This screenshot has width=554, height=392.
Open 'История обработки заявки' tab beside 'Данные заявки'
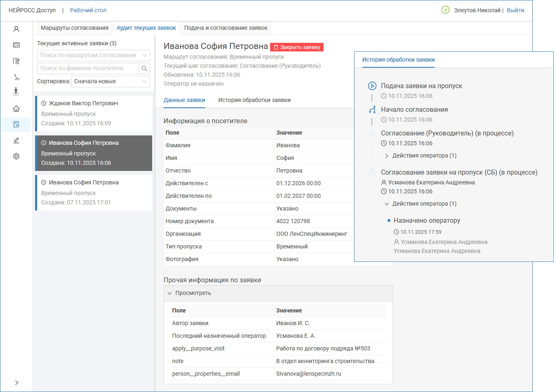click(254, 100)
